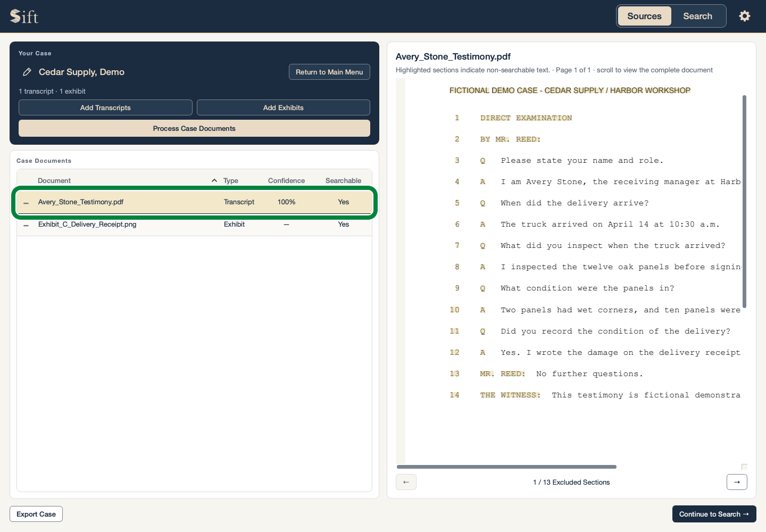766x532 pixels.
Task: Click Export Case button
Action: (x=36, y=514)
